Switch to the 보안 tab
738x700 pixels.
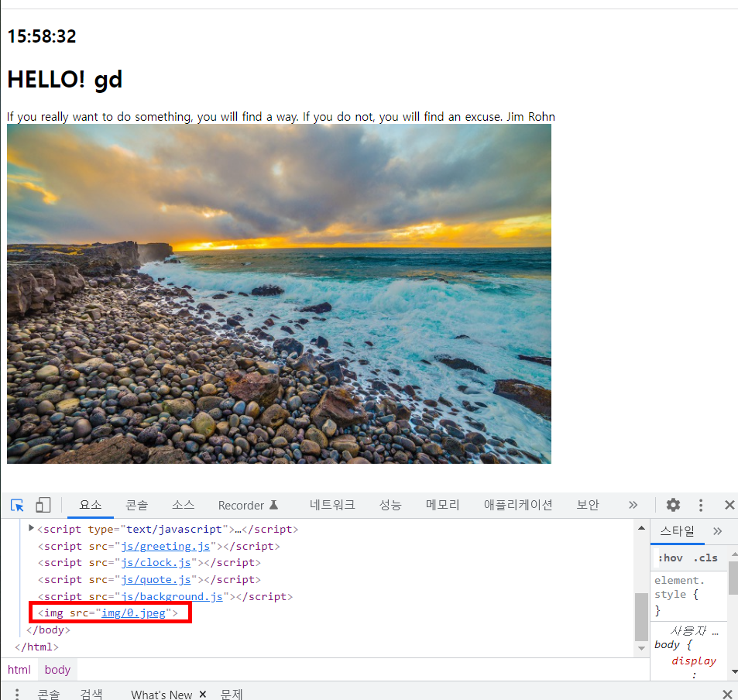(588, 505)
